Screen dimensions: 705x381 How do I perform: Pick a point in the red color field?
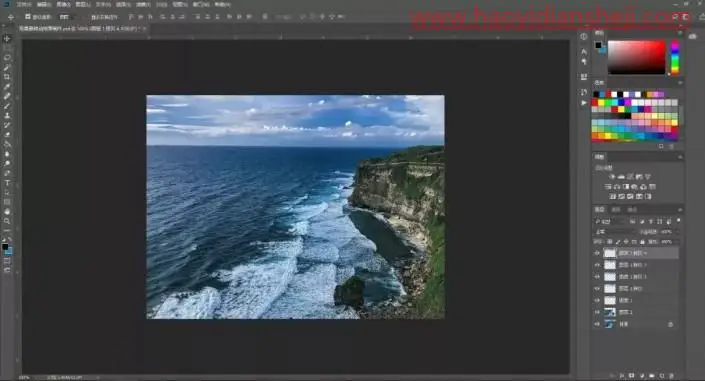point(636,58)
